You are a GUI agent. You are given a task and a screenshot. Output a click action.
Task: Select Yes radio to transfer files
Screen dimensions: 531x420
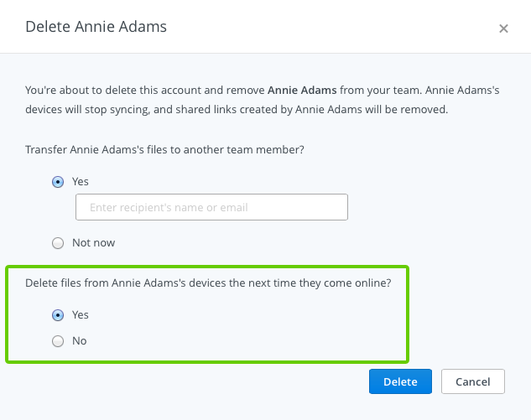58,181
